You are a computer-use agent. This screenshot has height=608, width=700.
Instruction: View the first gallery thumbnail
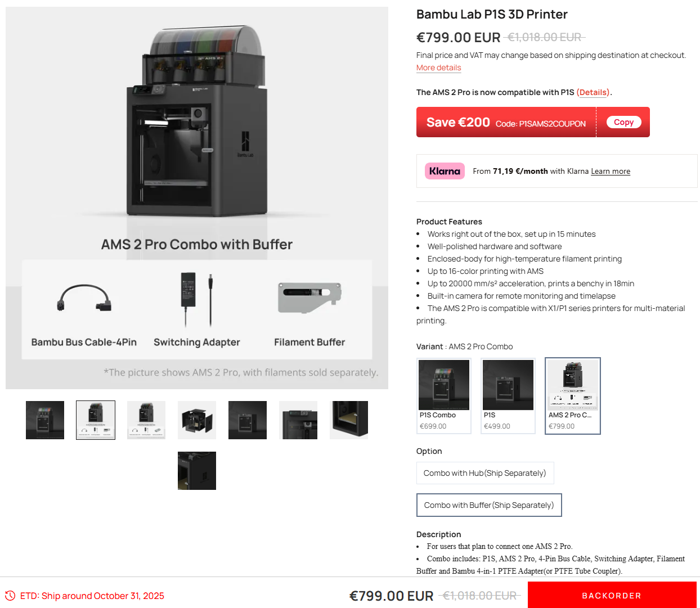tap(45, 420)
